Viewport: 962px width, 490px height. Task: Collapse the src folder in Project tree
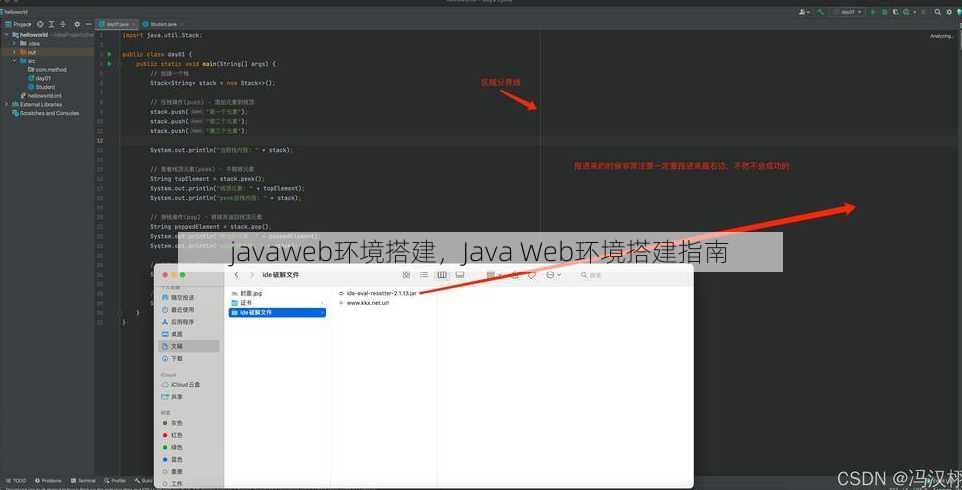pos(14,61)
